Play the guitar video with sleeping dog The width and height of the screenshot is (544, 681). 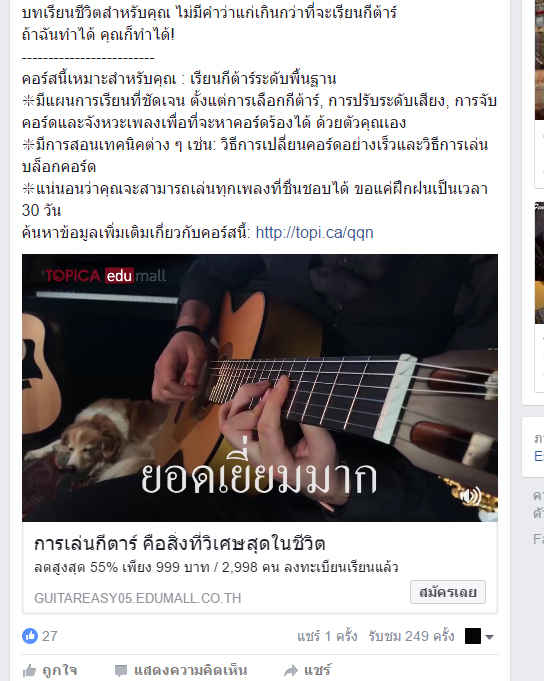click(260, 388)
